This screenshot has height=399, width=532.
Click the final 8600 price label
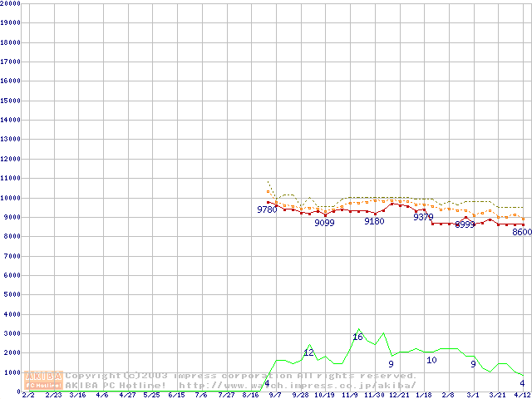click(x=521, y=232)
